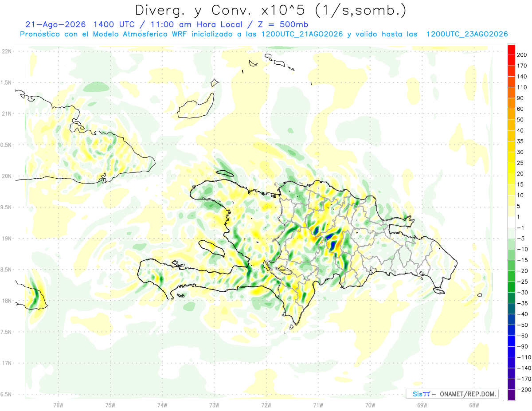The width and height of the screenshot is (532, 411).
Task: Click the '6.5N' latitude label
Action: click(6, 394)
